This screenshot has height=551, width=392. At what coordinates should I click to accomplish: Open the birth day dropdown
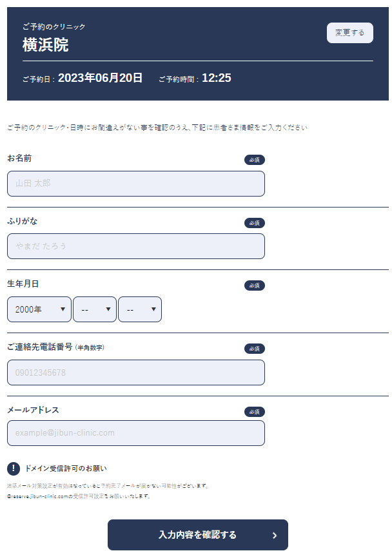[139, 309]
